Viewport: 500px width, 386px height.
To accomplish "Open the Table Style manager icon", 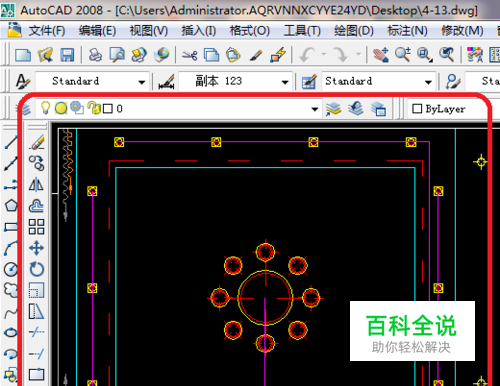I will click(309, 82).
